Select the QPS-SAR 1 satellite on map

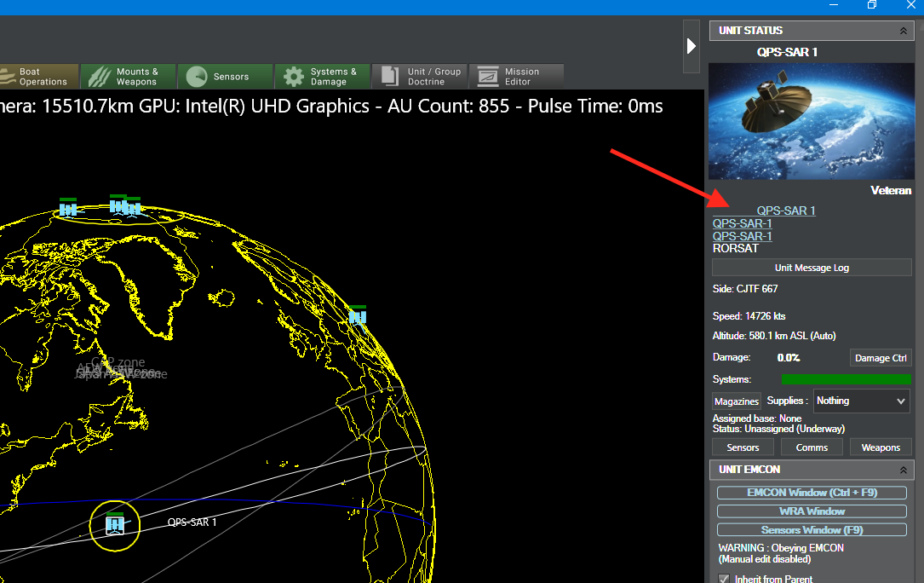pos(114,524)
